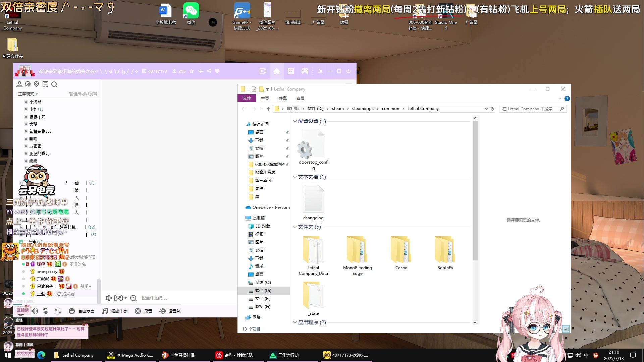
Task: Click common in the address breadcrumb
Action: [390, 109]
